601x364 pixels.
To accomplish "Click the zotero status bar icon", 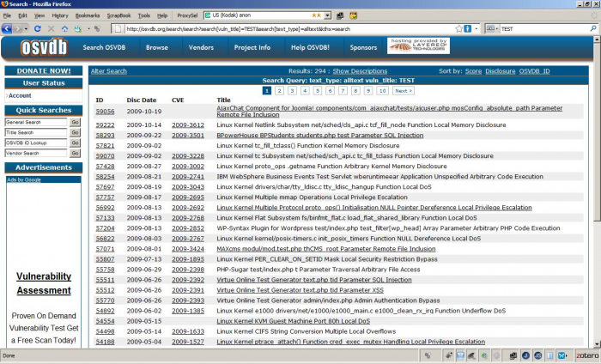I will (x=586, y=355).
